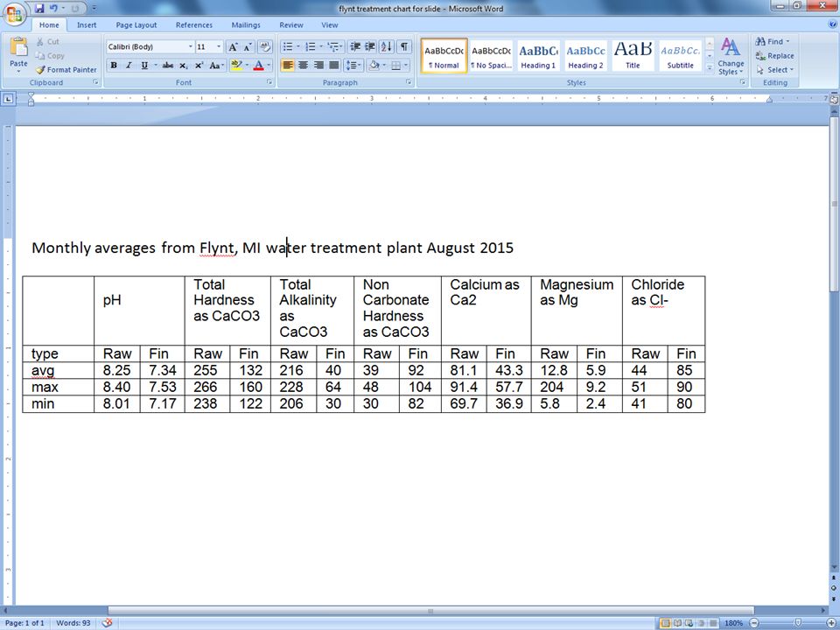
Task: Toggle the ruler display button
Action: pyautogui.click(x=834, y=100)
